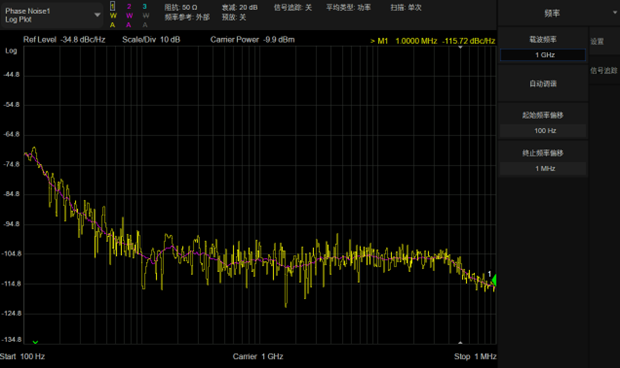620x368 pixels.
Task: Click the M1 marker readout text
Action: 433,41
